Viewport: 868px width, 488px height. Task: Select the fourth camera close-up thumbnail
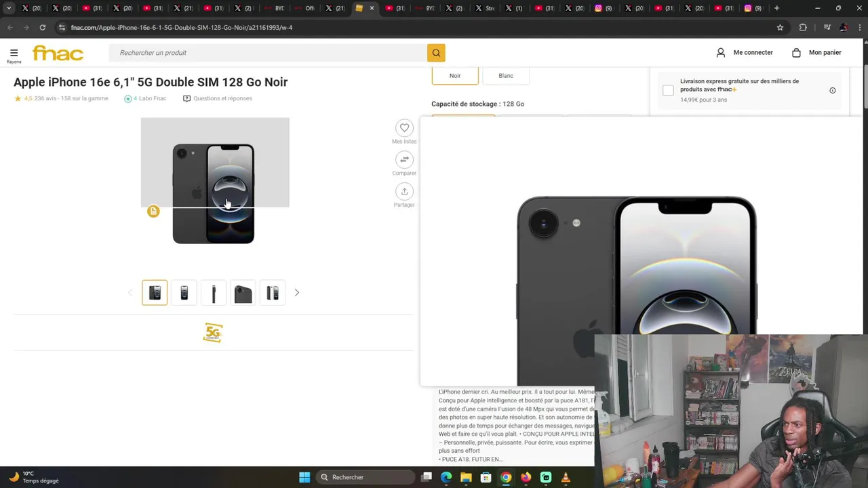point(243,293)
